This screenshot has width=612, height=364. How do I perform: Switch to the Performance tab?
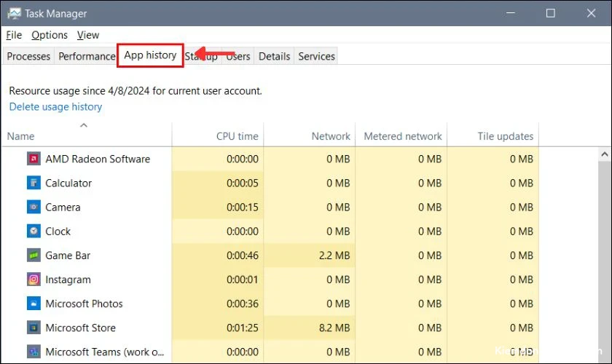pos(87,56)
